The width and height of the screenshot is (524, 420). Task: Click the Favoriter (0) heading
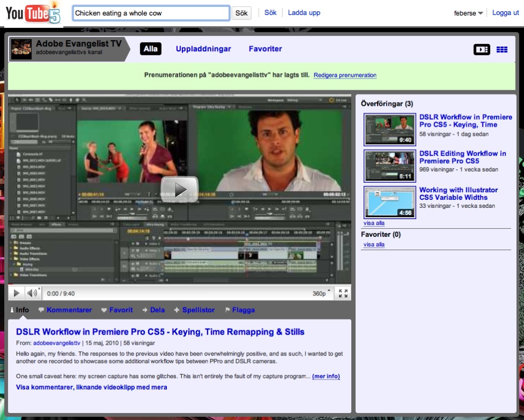tap(381, 235)
